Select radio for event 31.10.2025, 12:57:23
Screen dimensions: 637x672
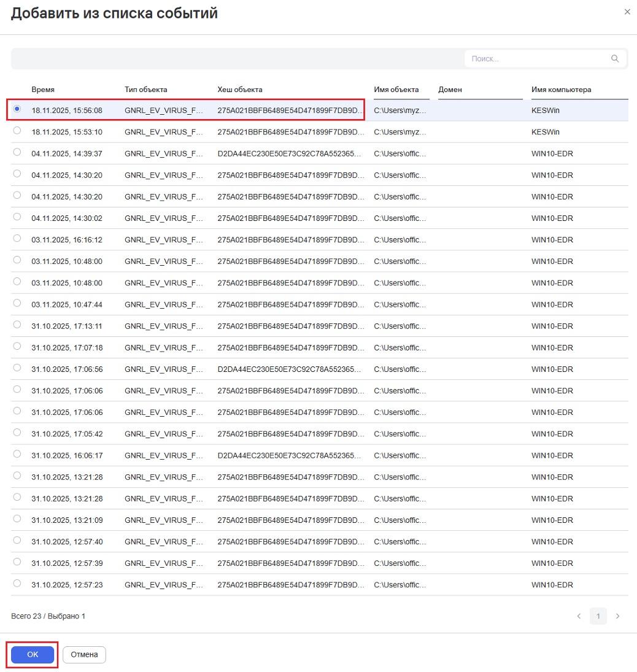pos(17,583)
